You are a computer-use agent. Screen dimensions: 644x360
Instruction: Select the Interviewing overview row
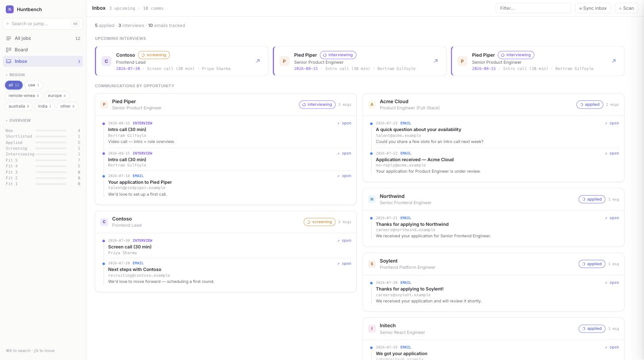coord(43,154)
